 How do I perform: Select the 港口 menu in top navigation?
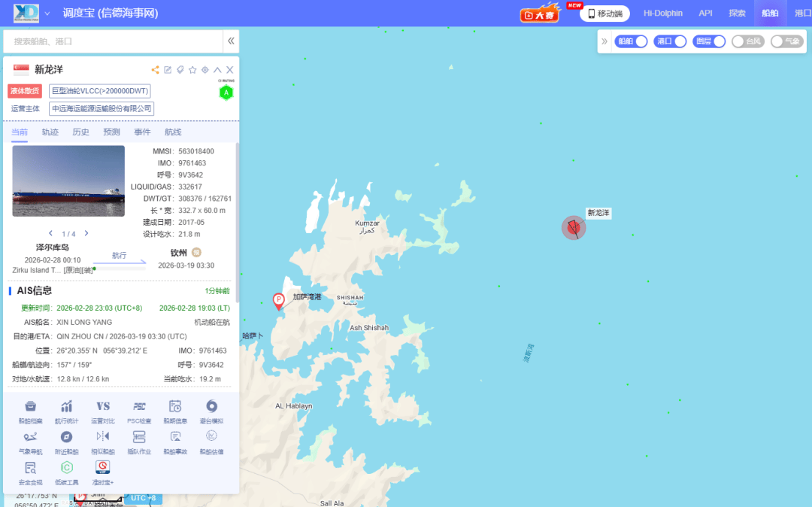click(x=802, y=14)
